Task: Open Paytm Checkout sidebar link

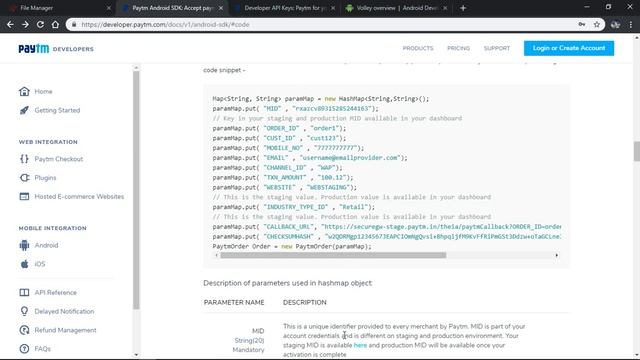Action: coord(59,159)
